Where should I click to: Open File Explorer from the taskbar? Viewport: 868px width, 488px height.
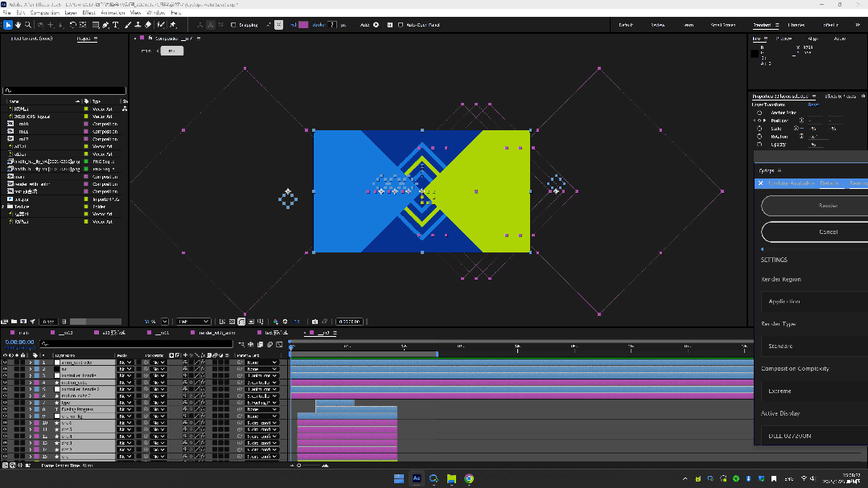(x=451, y=478)
